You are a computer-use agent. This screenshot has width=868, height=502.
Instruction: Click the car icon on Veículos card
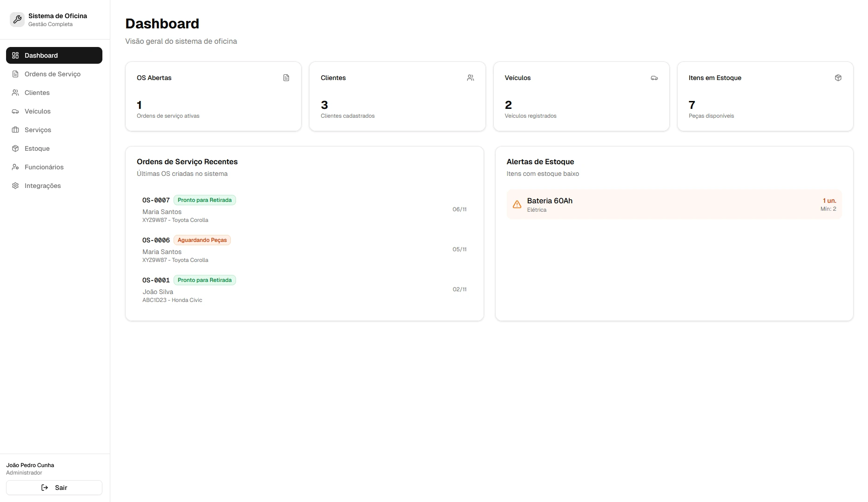(654, 78)
